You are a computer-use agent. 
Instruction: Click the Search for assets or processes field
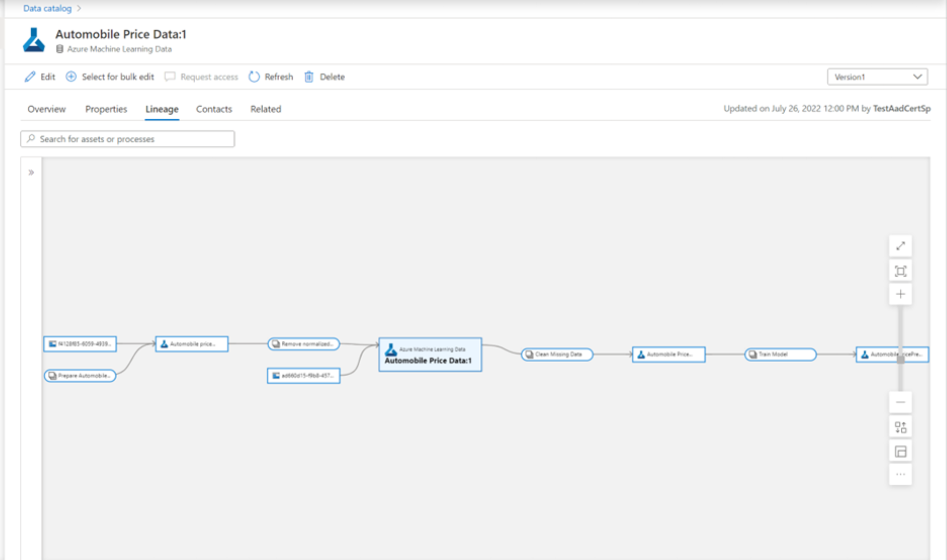point(128,139)
